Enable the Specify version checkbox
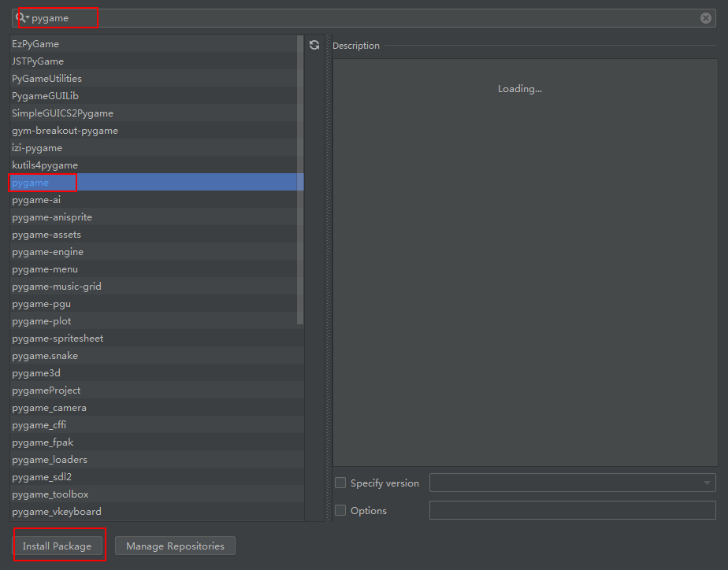Viewport: 728px width, 570px height. [340, 483]
